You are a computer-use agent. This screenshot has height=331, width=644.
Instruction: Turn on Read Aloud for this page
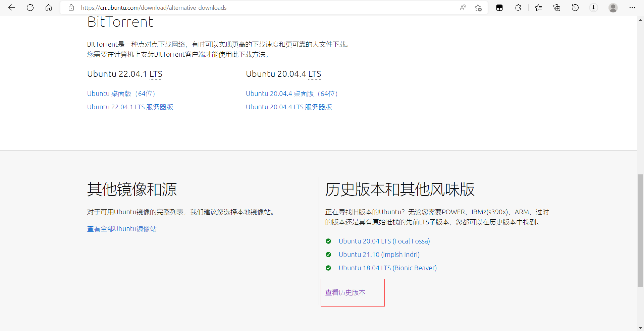(x=463, y=8)
